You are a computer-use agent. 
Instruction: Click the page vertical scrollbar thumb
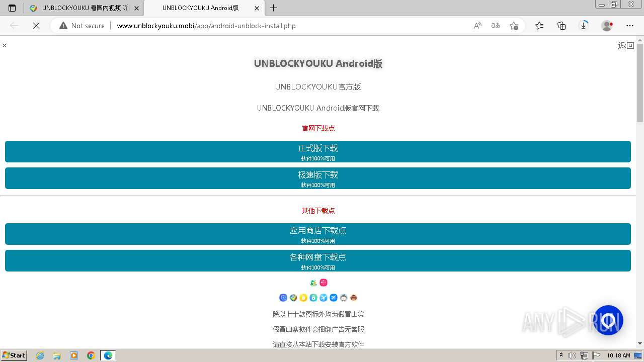click(640, 83)
